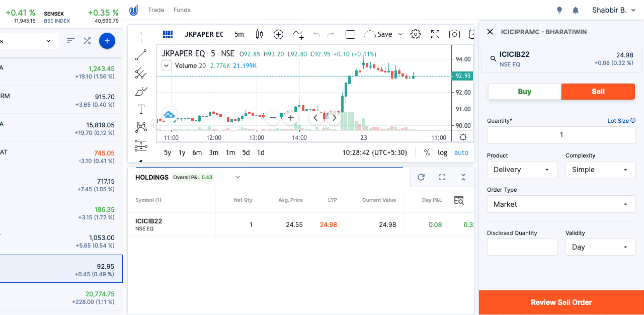The width and height of the screenshot is (644, 315).
Task: Select the crosshair cursor tool
Action: (x=141, y=36)
